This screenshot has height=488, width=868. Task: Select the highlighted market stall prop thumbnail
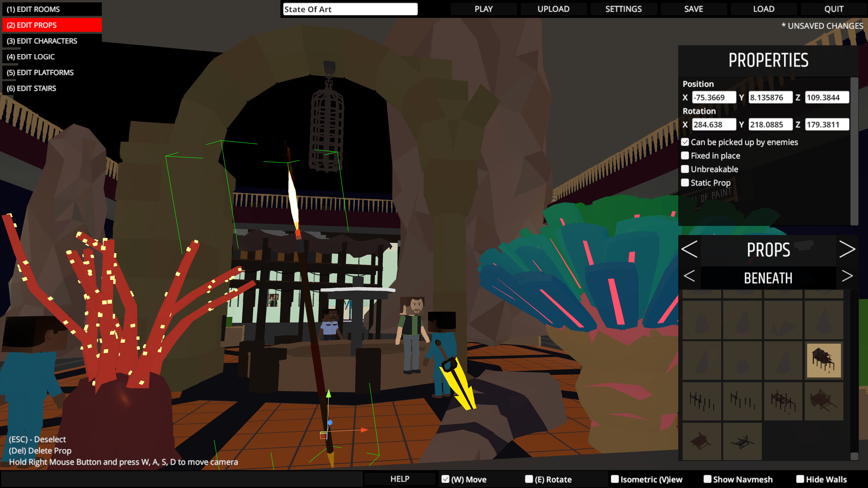[824, 360]
